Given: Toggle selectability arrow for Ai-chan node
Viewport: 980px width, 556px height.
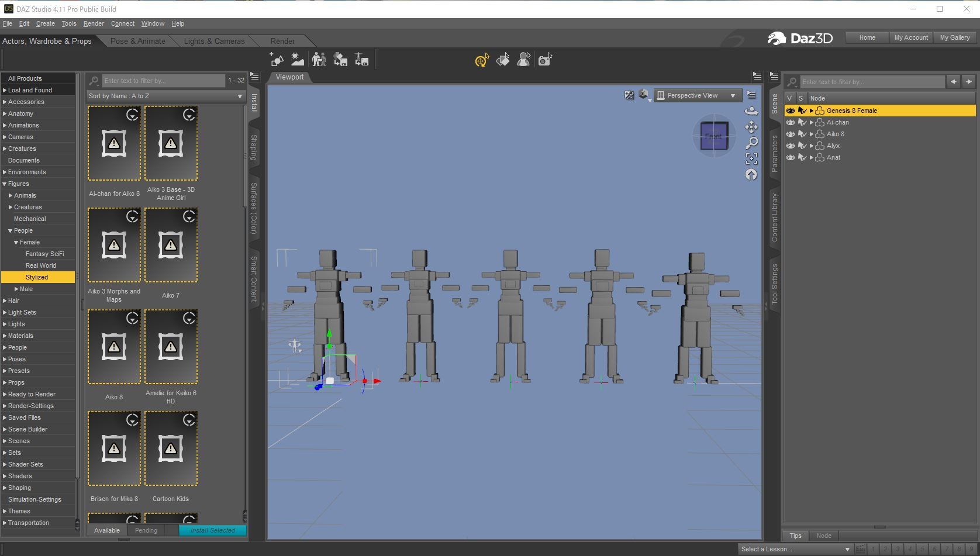Looking at the screenshot, I should 802,122.
